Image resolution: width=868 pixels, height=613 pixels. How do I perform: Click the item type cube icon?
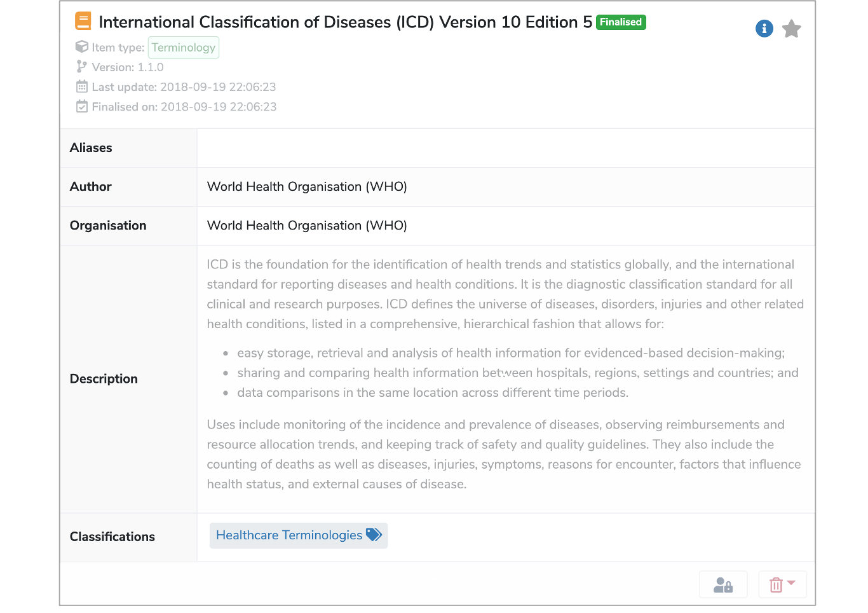pyautogui.click(x=82, y=47)
